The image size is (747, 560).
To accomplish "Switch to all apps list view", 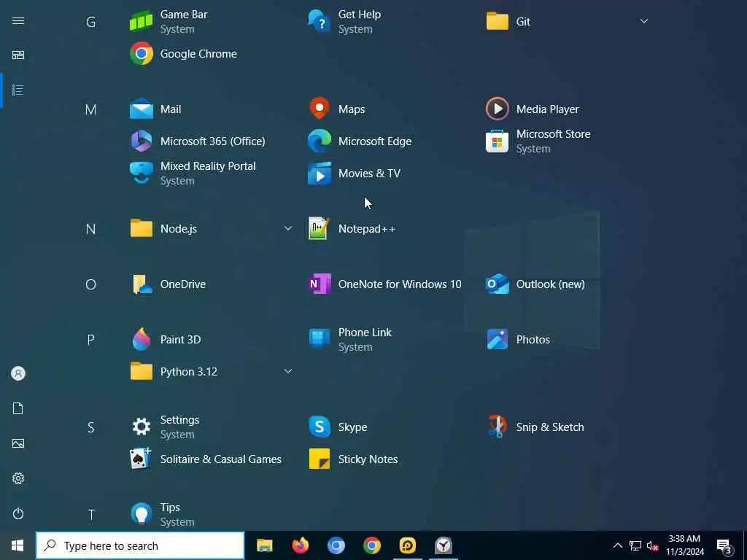I will (18, 90).
